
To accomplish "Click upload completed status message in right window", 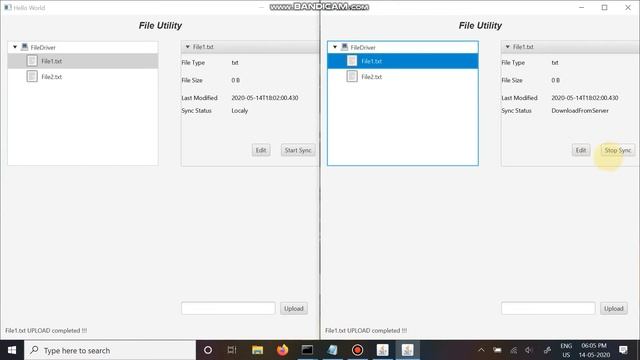I will tap(366, 331).
